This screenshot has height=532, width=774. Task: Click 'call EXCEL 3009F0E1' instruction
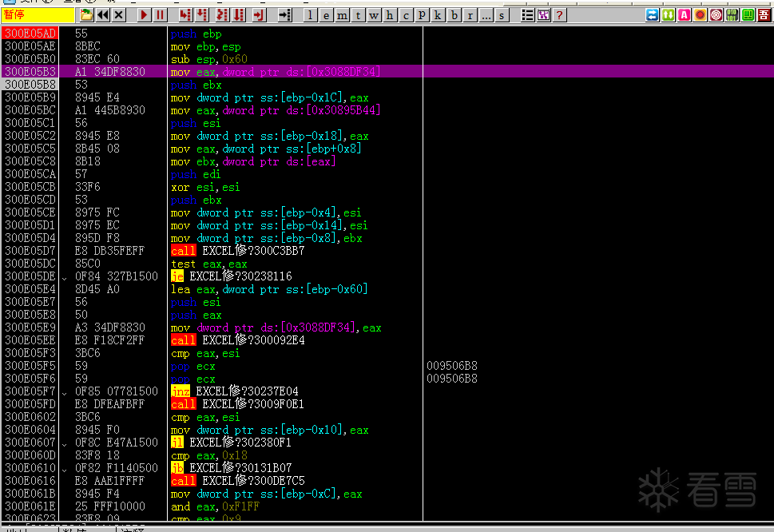(x=237, y=404)
